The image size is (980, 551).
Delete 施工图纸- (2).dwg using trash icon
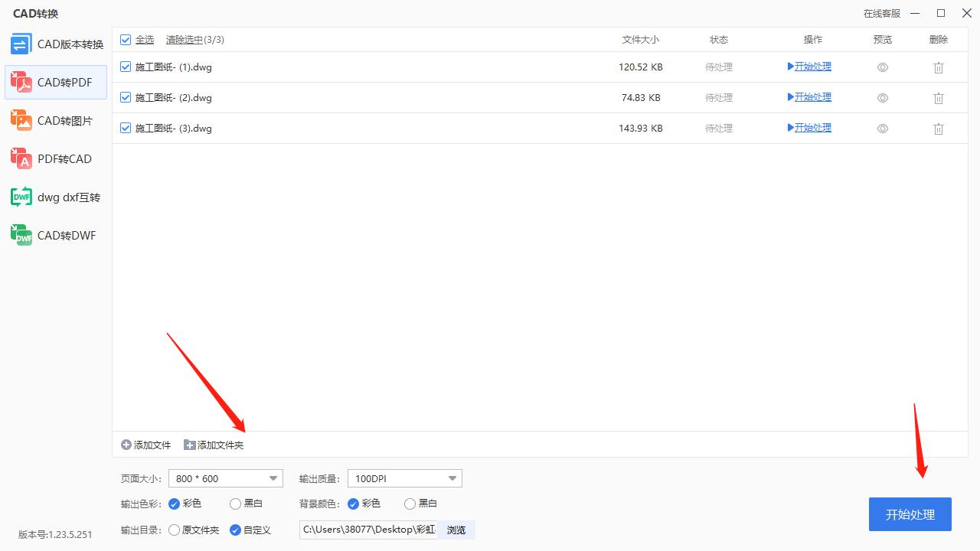point(939,98)
